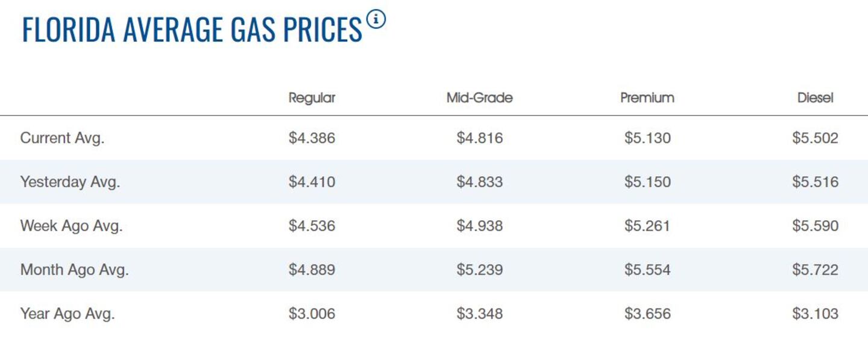The height and width of the screenshot is (359, 868).
Task: Click month ago diesel price $5.722
Action: [815, 270]
